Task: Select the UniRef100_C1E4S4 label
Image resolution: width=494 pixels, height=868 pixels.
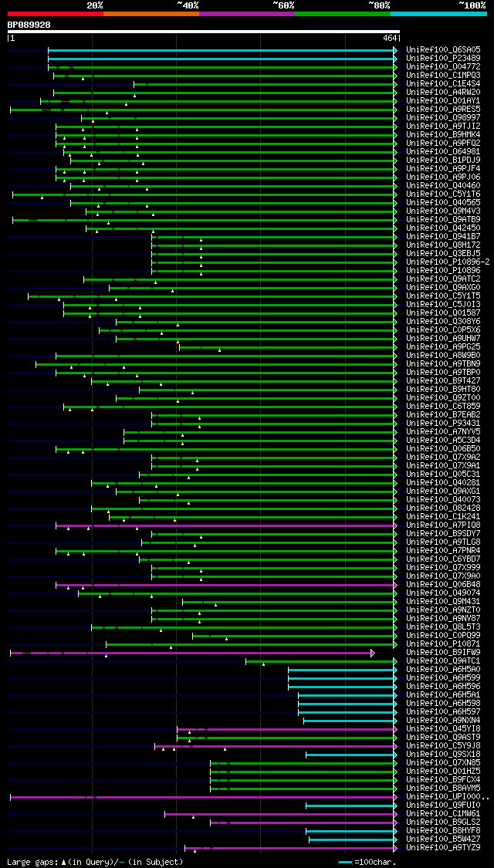Action: pyautogui.click(x=443, y=83)
